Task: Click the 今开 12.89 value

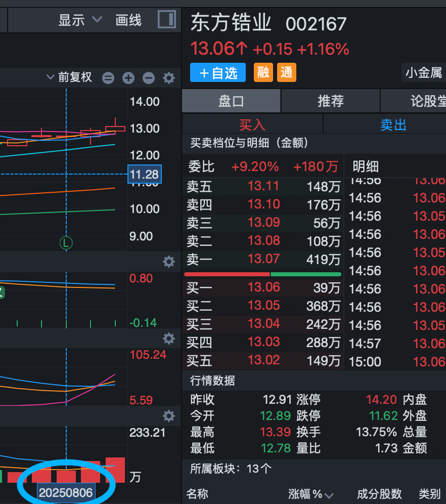Action: [x=276, y=416]
